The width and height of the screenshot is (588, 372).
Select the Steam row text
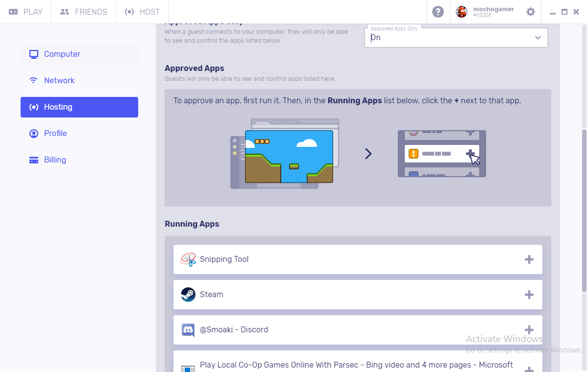(x=212, y=295)
